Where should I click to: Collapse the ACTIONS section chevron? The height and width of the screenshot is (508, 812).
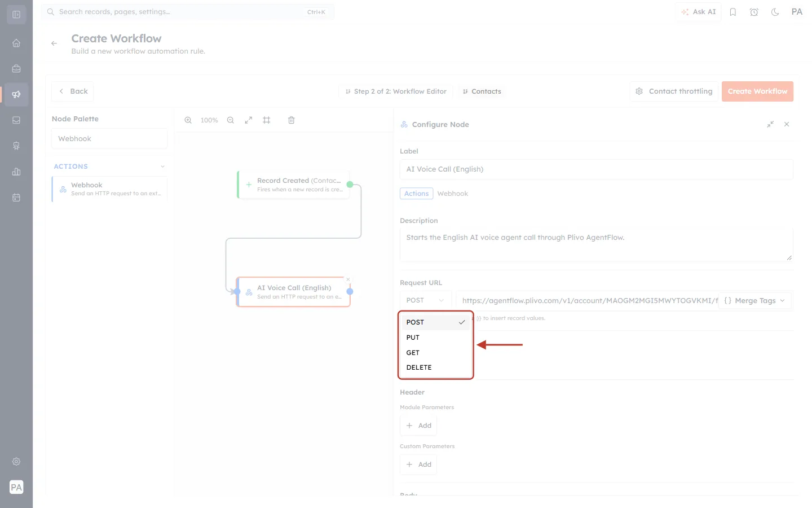(x=163, y=167)
